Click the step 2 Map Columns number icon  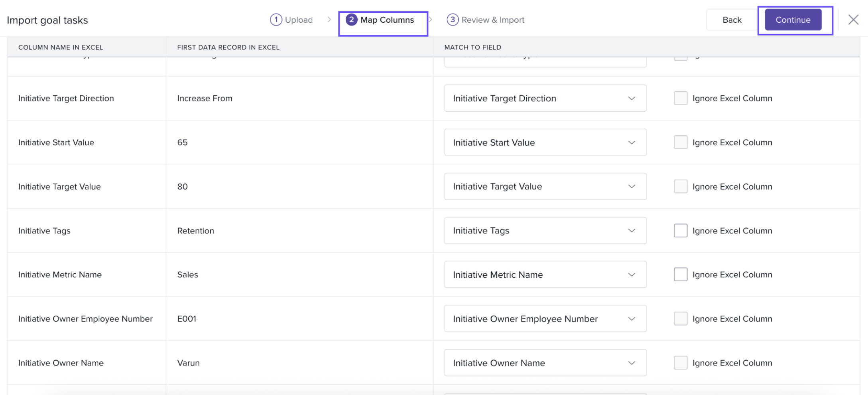[x=351, y=20]
